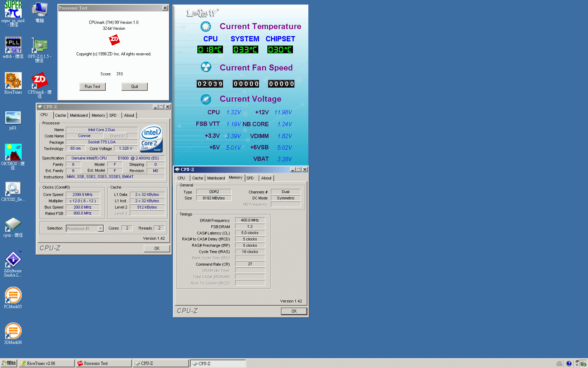Click the memory Size 8192 MBytes field
Viewport: 588px width, 368px height.
point(214,198)
